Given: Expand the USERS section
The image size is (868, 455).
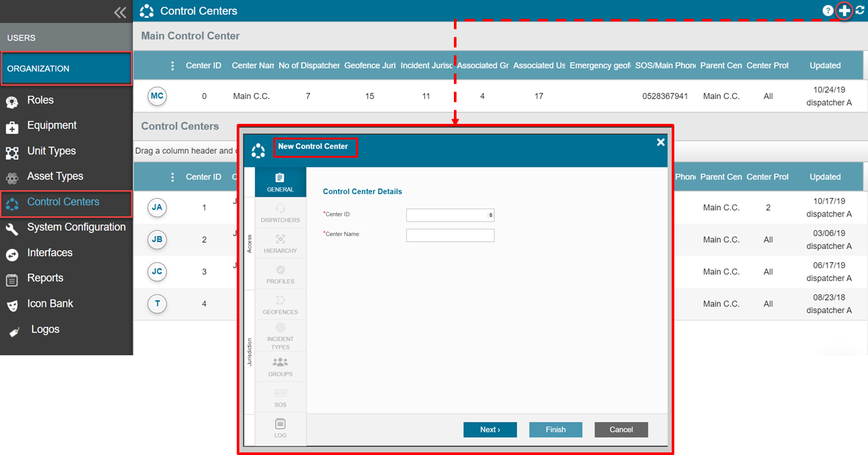Looking at the screenshot, I should (x=22, y=38).
